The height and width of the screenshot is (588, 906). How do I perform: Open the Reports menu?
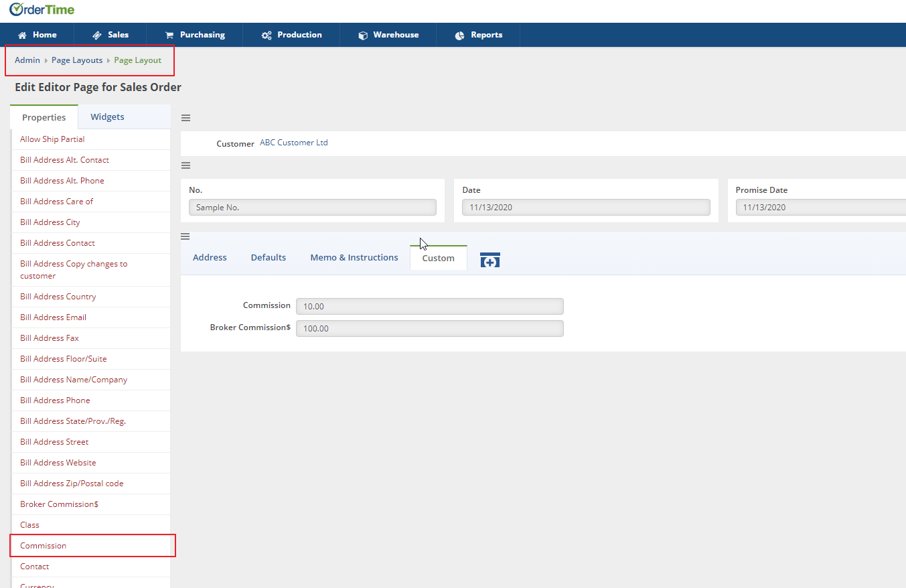[x=478, y=35]
